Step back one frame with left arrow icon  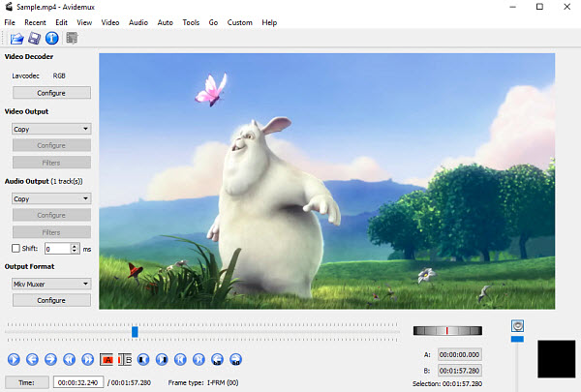pyautogui.click(x=32, y=359)
